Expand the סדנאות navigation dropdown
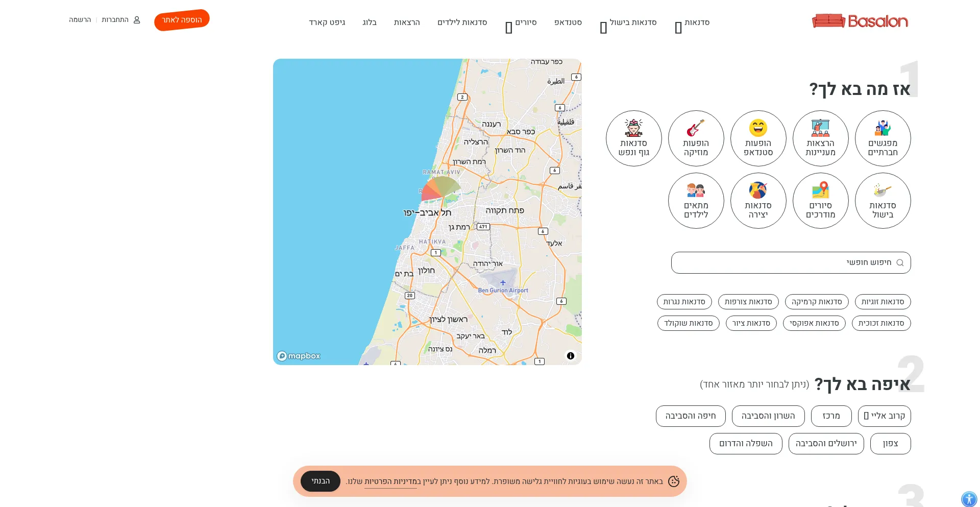 click(x=693, y=22)
